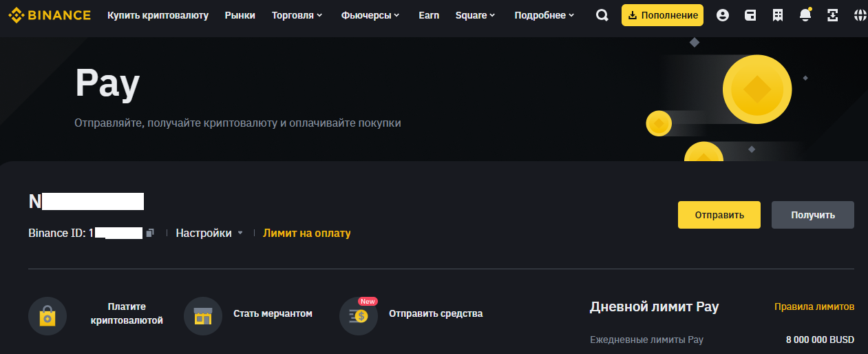
Task: Click the Pay with crypto lock icon
Action: (x=47, y=316)
